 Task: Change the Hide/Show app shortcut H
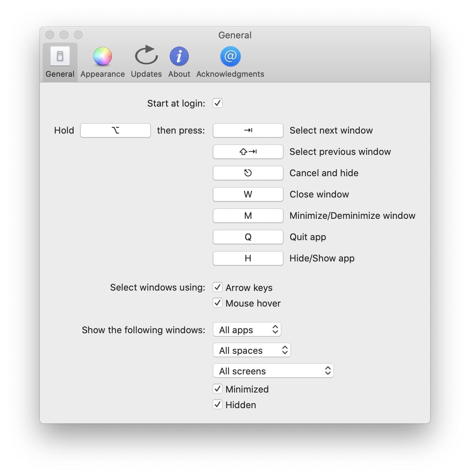tap(248, 258)
